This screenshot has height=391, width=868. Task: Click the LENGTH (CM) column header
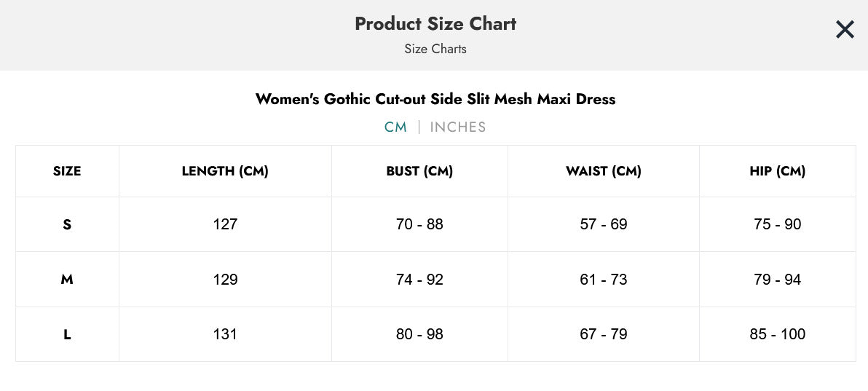225,171
